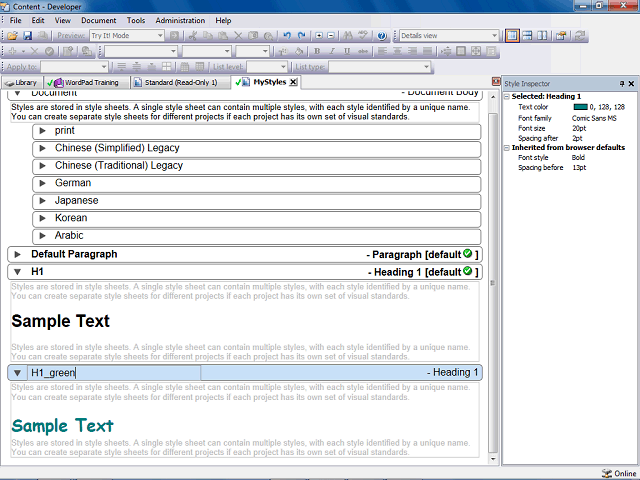Click the Cut scissors icon
The image size is (640, 480).
coord(193,36)
